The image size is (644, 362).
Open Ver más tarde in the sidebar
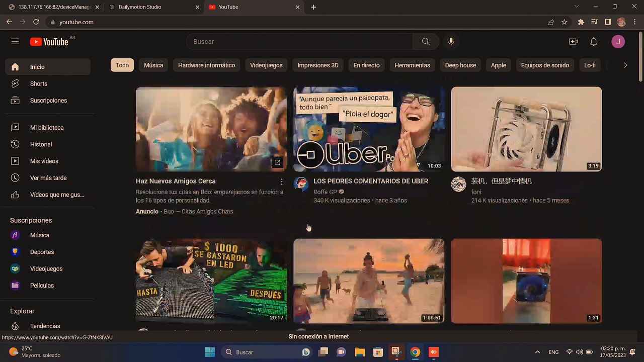[x=48, y=178]
